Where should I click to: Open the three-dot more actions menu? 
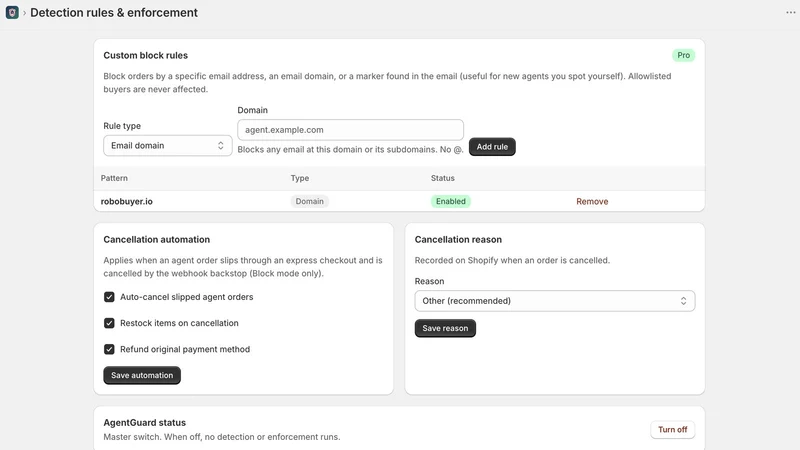click(790, 12)
